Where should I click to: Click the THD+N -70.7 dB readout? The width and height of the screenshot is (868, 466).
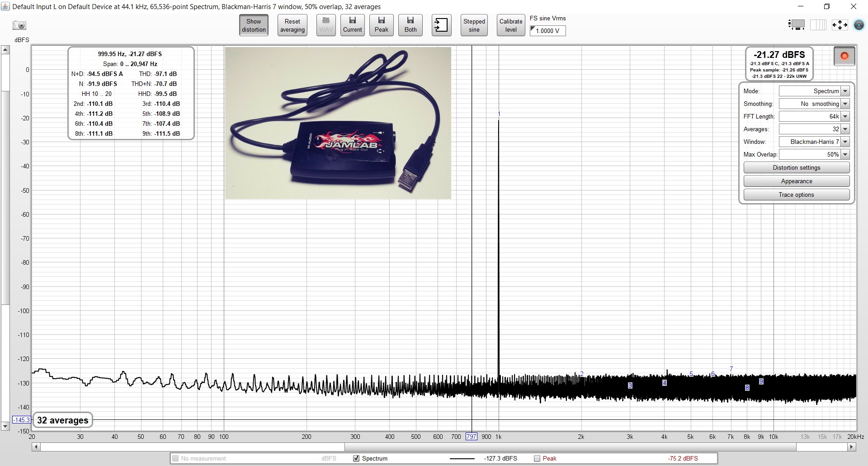pyautogui.click(x=154, y=84)
